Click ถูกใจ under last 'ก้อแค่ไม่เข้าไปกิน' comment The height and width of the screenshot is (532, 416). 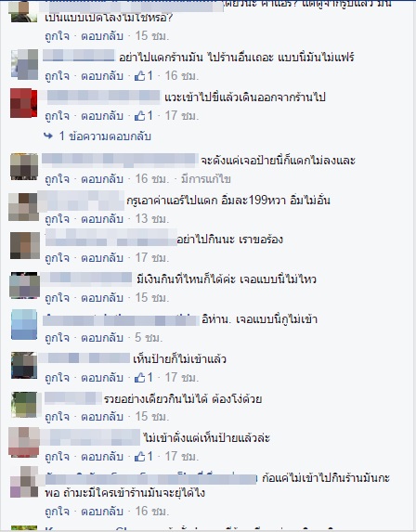tap(57, 511)
